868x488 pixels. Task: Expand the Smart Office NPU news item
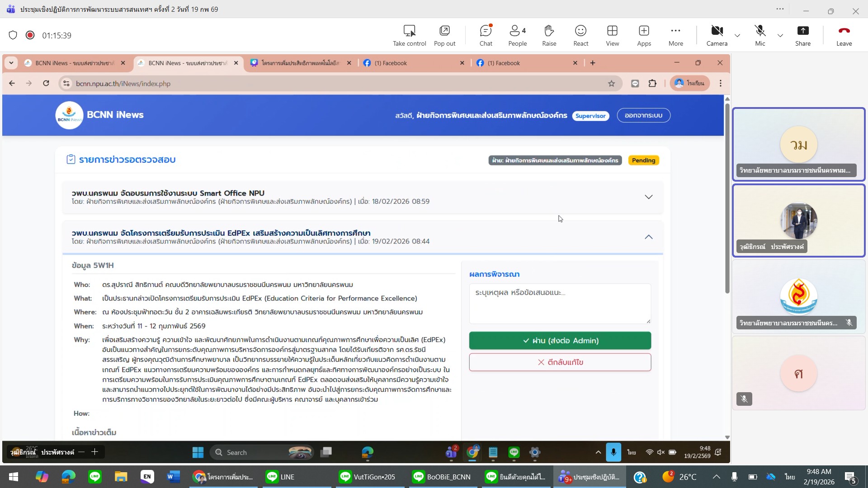tap(648, 197)
